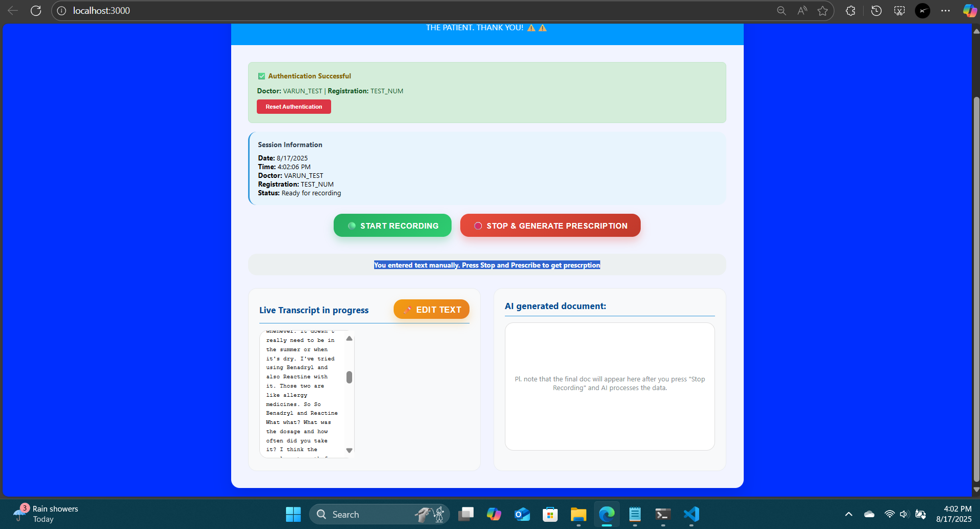Add this page to favorites
The width and height of the screenshot is (980, 529).
click(823, 10)
